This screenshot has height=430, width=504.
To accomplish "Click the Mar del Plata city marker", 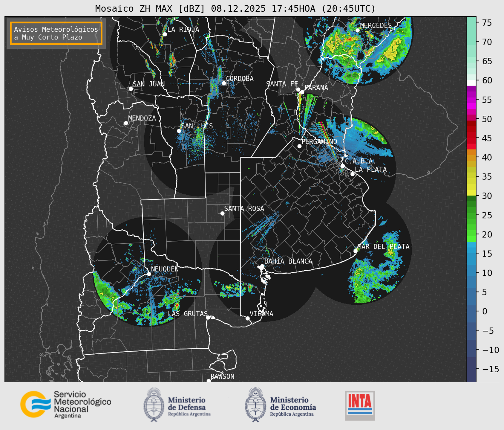I will 355,251.
